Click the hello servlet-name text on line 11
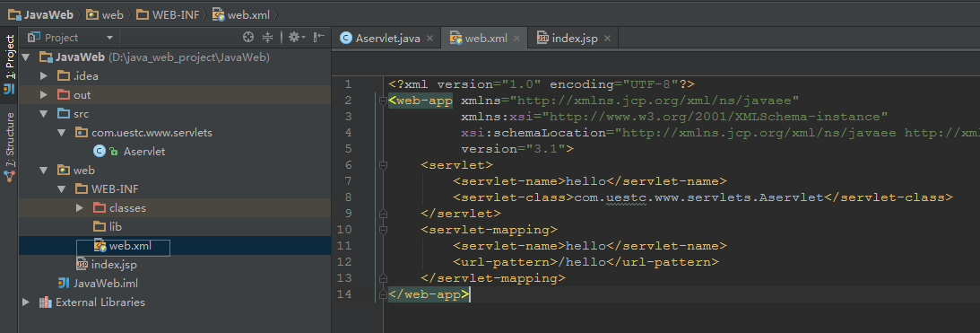 click(x=585, y=246)
